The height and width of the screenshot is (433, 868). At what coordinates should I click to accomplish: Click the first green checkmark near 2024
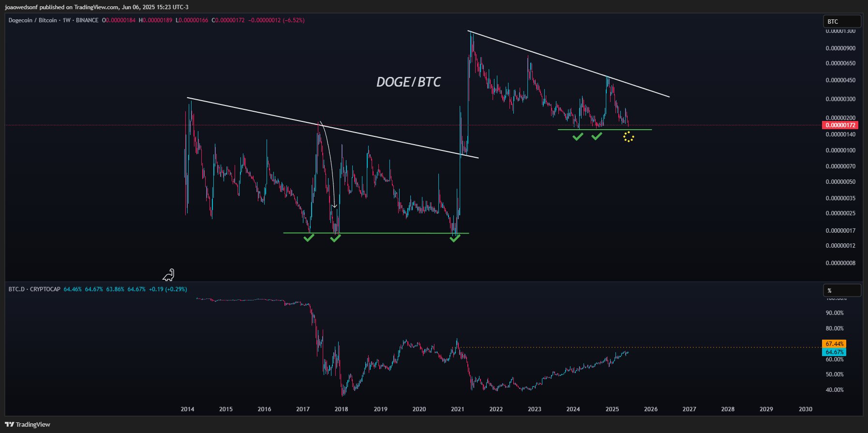coord(578,137)
